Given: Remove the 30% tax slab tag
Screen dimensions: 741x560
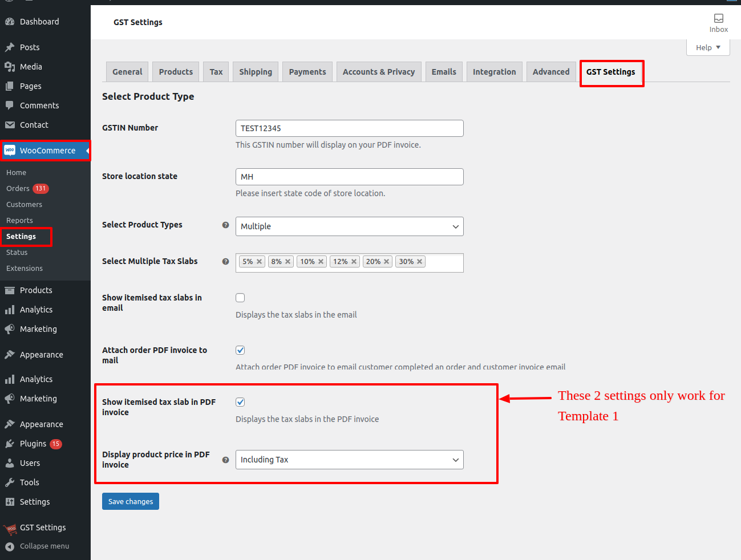Looking at the screenshot, I should [420, 262].
